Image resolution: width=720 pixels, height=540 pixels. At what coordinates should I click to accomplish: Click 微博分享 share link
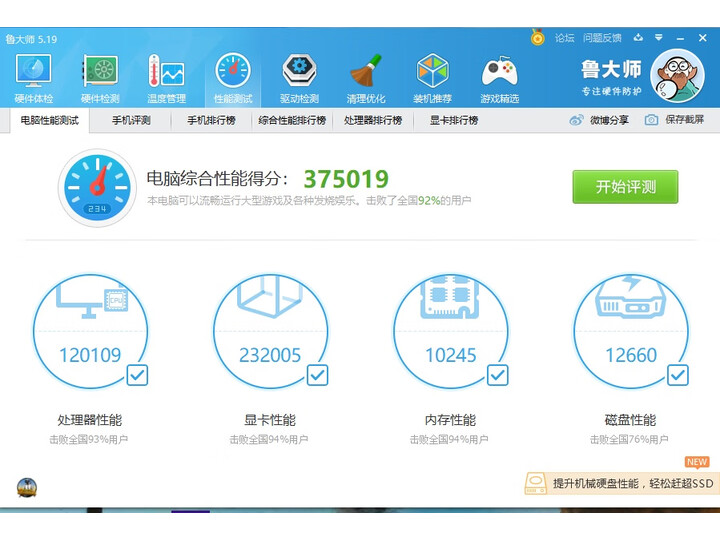609,120
